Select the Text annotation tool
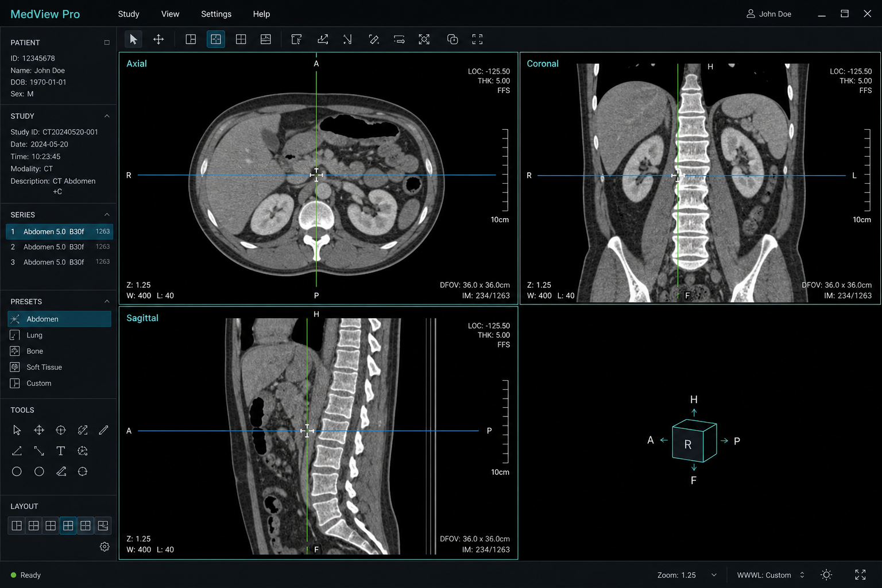The width and height of the screenshot is (882, 588). pos(60,451)
